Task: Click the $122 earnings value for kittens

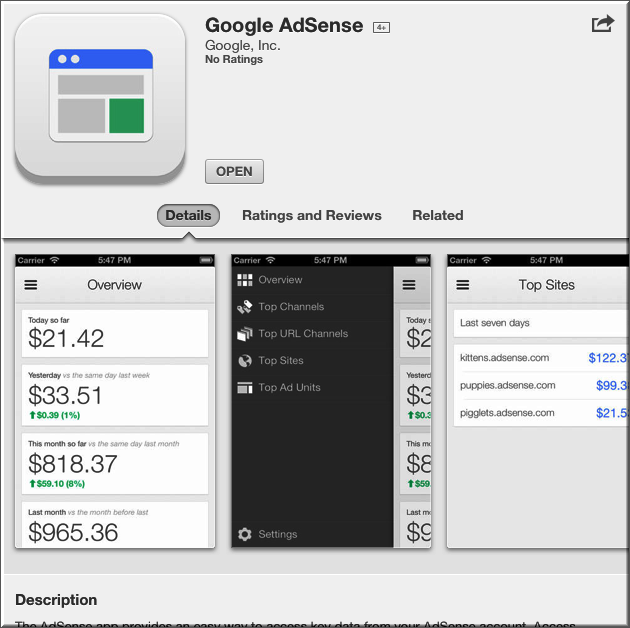Action: (x=608, y=358)
